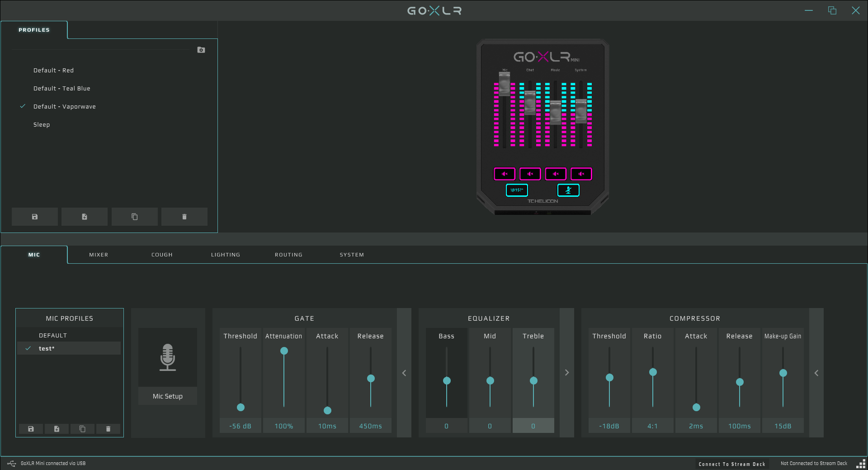Viewport: 868px width, 470px height.
Task: Toggle the Music channel mute button on device
Action: tap(556, 174)
